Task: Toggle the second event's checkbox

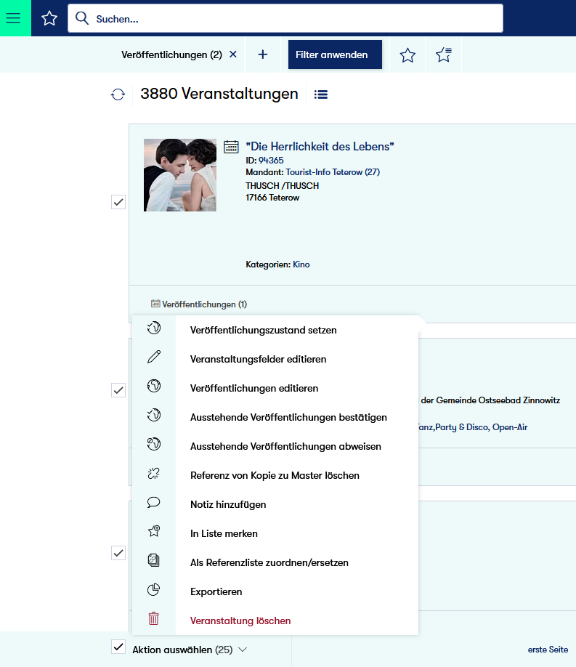Action: 118,390
